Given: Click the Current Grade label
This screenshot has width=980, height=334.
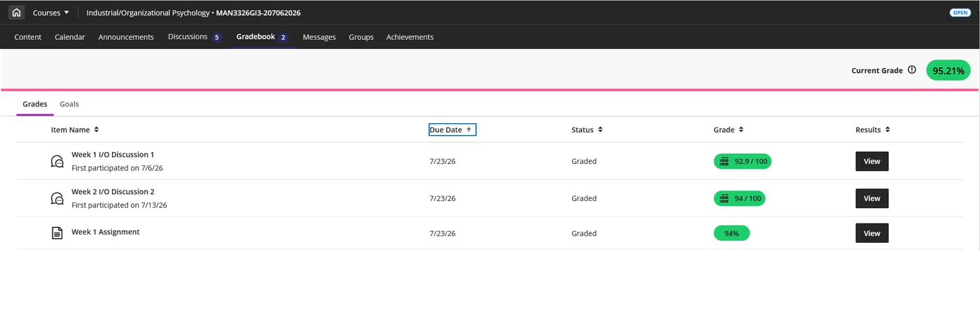Looking at the screenshot, I should click(x=877, y=70).
